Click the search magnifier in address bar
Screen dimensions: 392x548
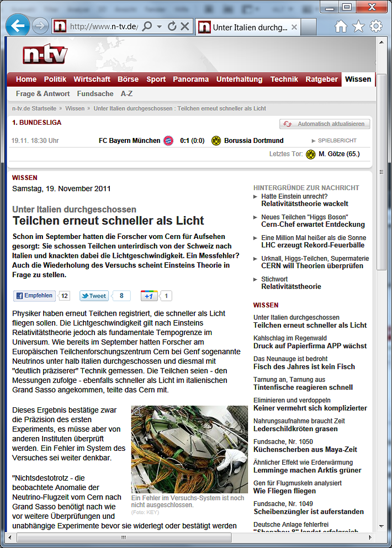click(x=147, y=26)
